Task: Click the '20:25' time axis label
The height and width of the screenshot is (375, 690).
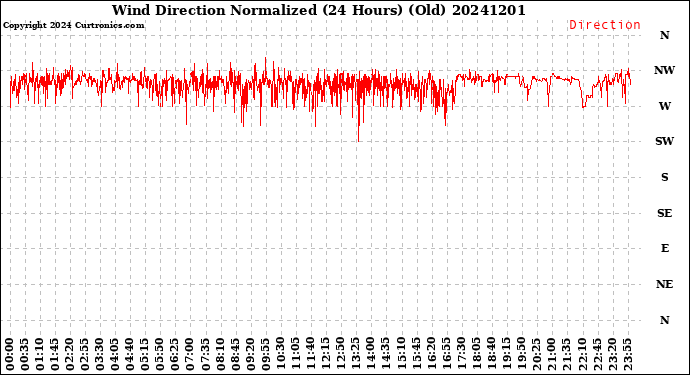Action: 536,354
